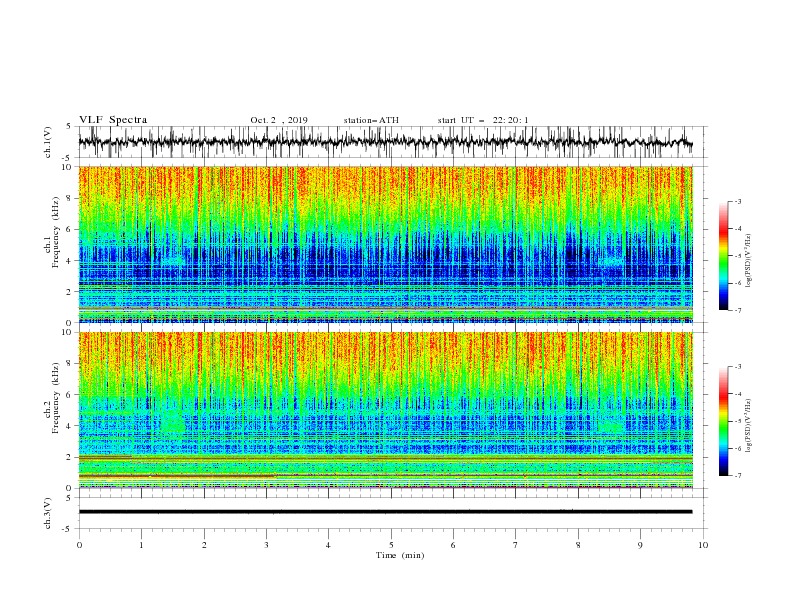Click the "1" tick on the time axis
Screen dimensions: 792x612
[142, 545]
